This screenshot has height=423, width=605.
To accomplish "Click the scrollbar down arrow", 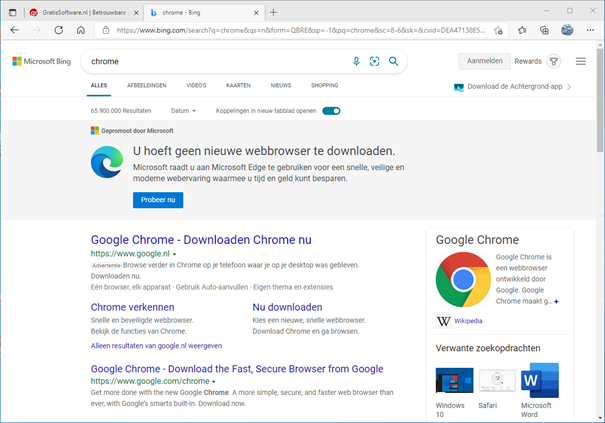I will 600,418.
